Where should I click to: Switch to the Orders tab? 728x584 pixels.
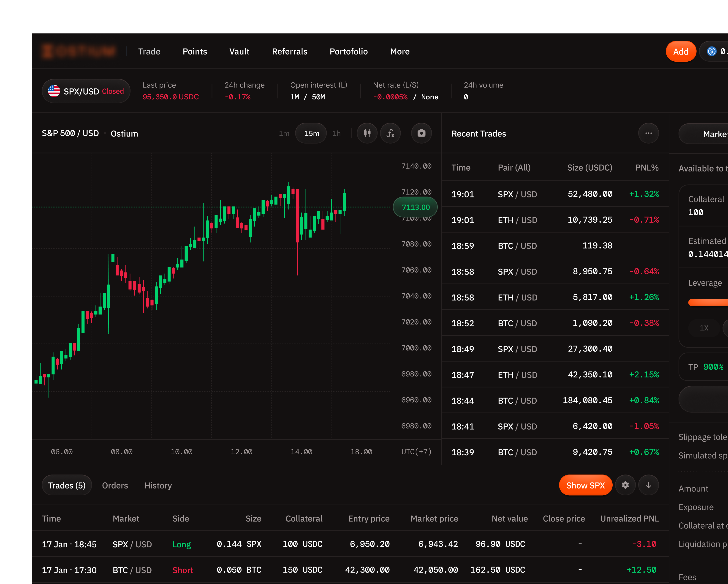coord(115,485)
